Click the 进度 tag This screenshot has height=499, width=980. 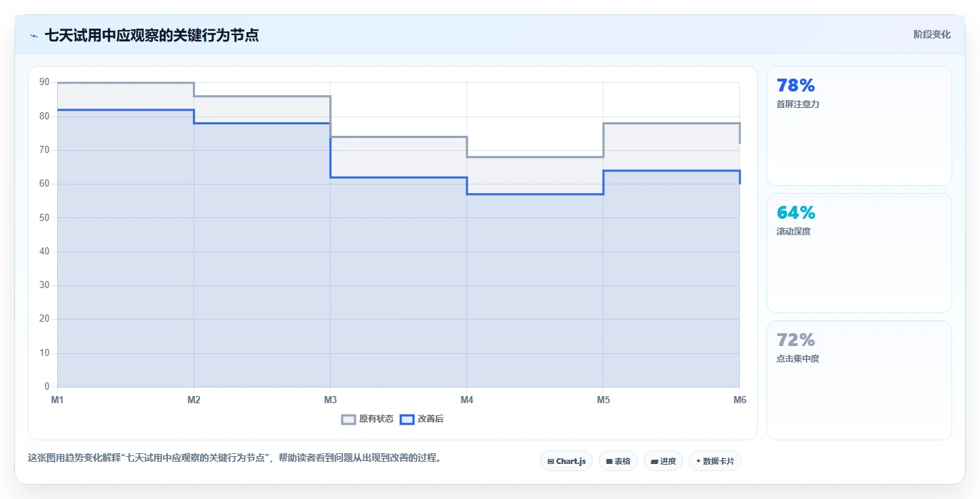coord(663,461)
